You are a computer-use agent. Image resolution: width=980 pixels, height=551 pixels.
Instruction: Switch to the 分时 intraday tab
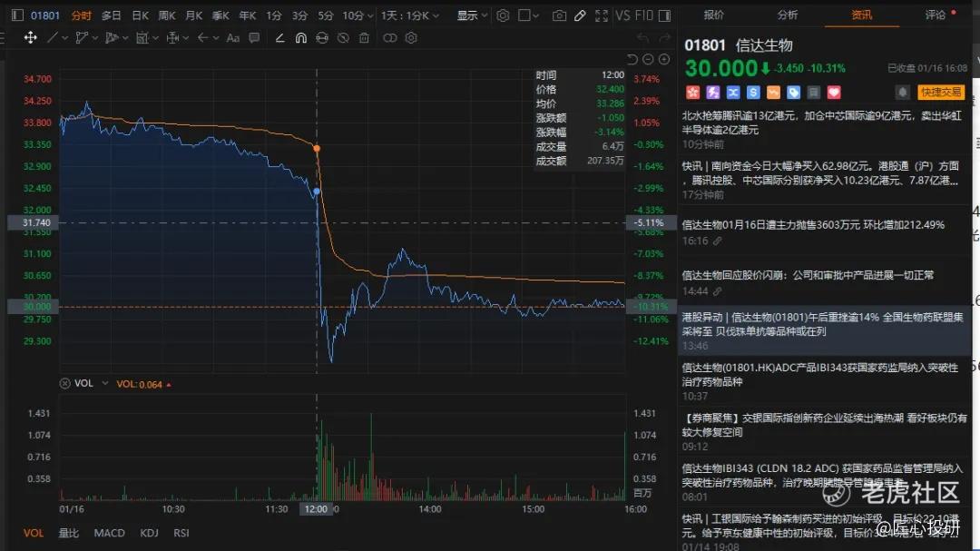(82, 15)
